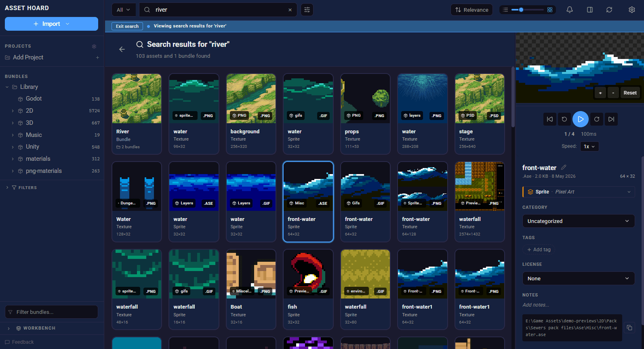
Task: Select the fish sprite thumbnail
Action: [308, 274]
